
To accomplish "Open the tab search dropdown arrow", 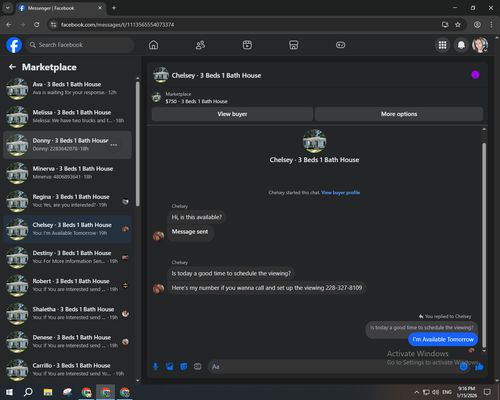I will 7,8.
